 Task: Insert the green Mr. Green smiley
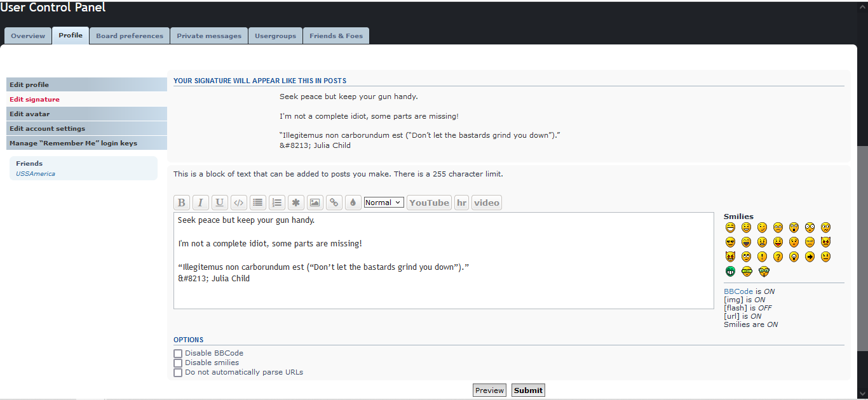click(730, 271)
